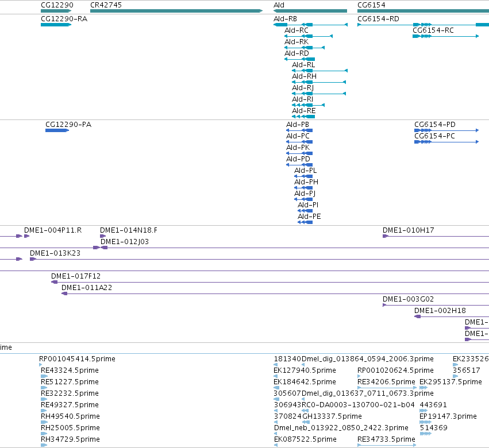Select transcript Ald-RE
489x448 pixels.
click(x=303, y=117)
